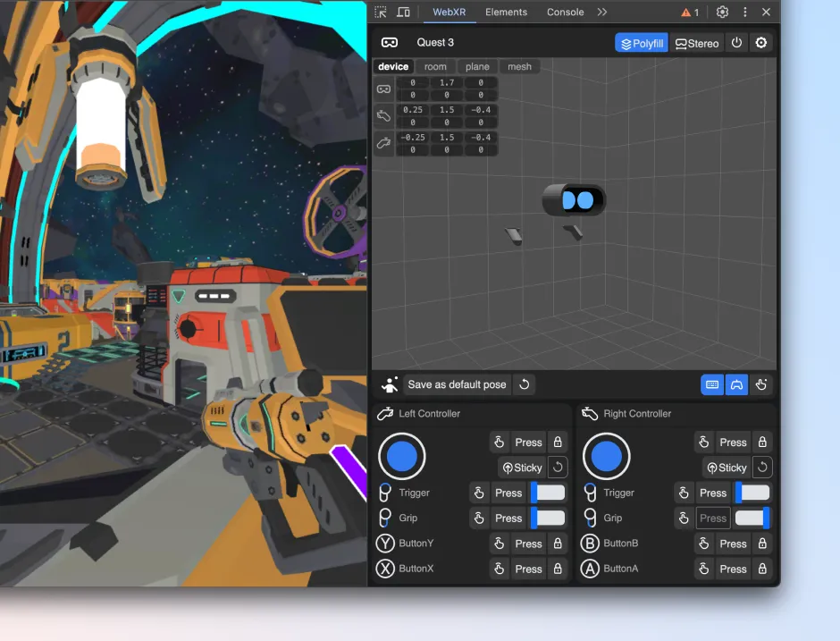Expand more DevTools tabs chevron
The height and width of the screenshot is (641, 840).
click(602, 12)
